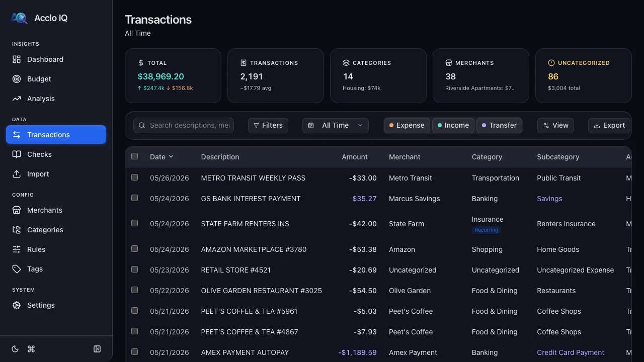This screenshot has height=362, width=644.
Task: Click the Export button
Action: [609, 125]
